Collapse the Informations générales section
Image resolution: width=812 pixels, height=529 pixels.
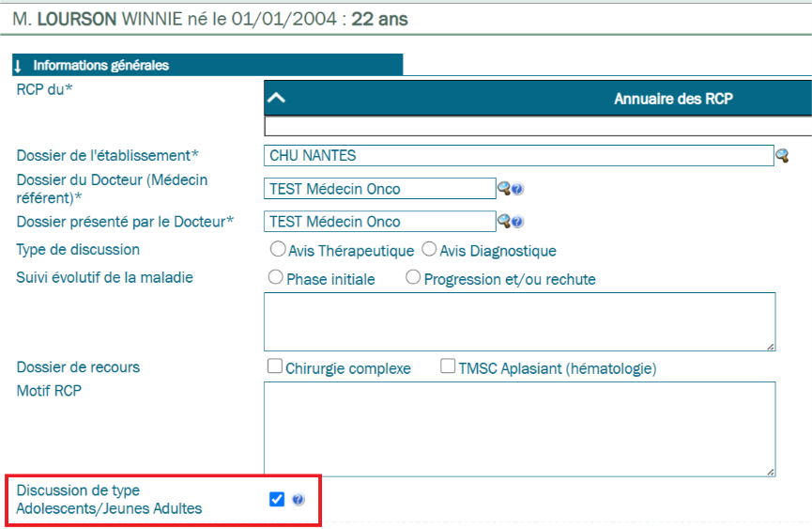18,66
